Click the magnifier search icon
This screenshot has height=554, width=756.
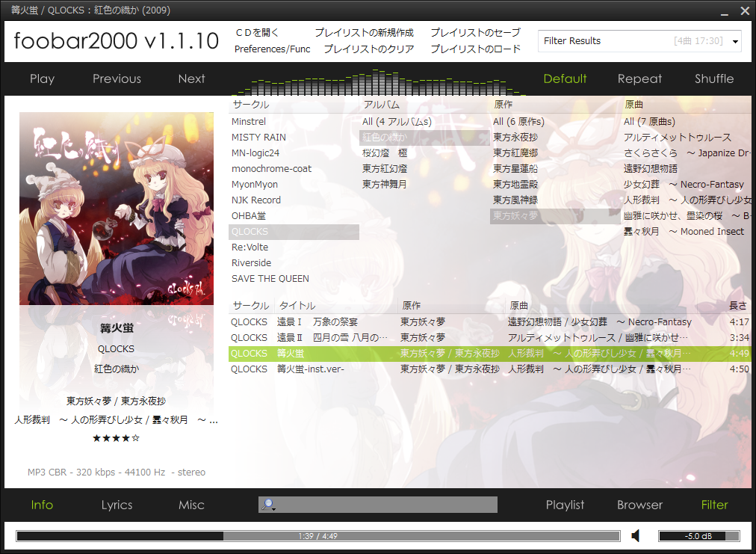tap(267, 505)
